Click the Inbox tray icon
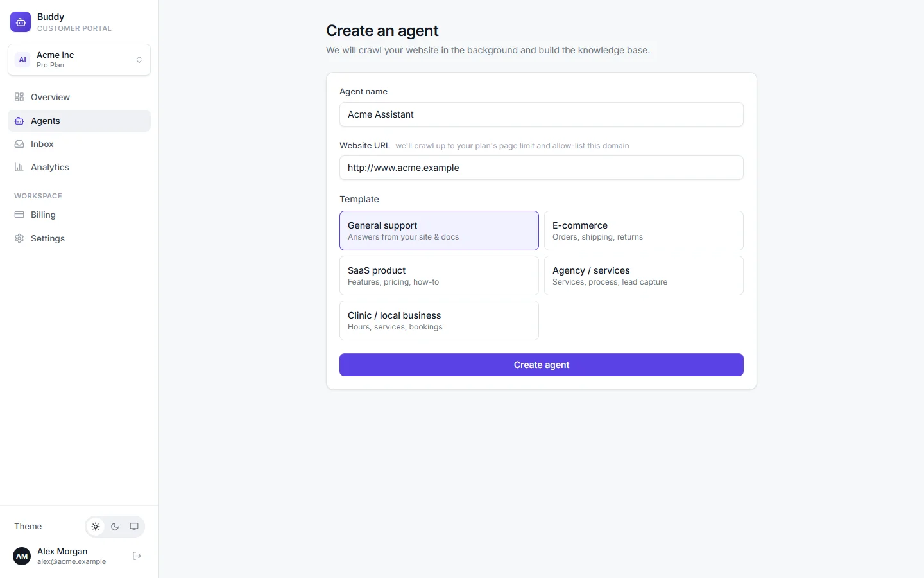The height and width of the screenshot is (578, 924). click(19, 144)
